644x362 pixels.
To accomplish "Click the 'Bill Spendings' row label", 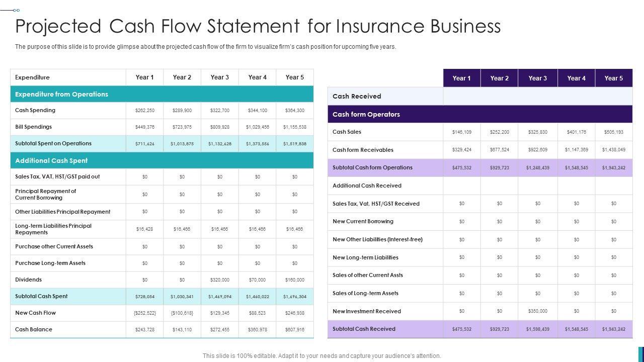I will (x=33, y=127).
